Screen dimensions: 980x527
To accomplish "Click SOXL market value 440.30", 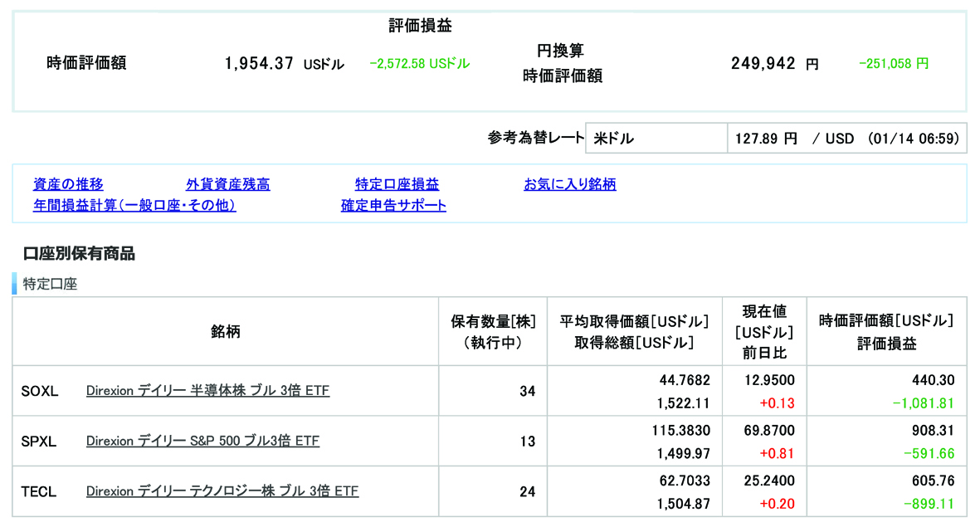I will point(934,380).
